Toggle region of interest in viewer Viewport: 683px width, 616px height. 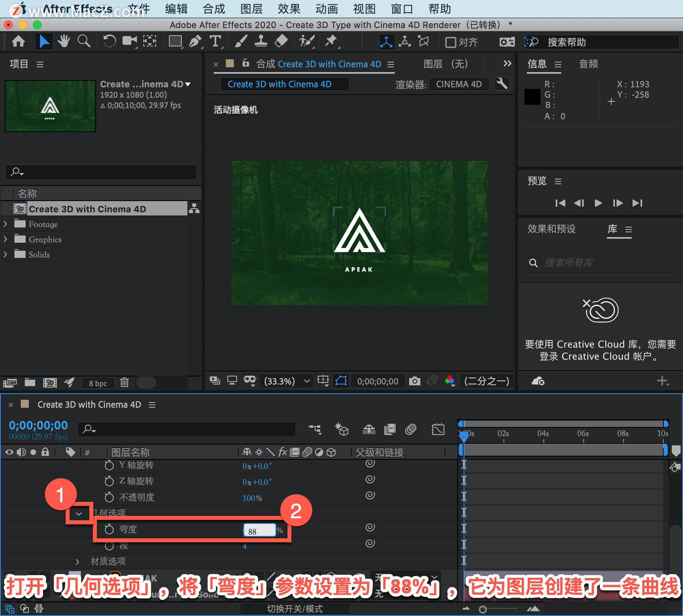tap(323, 381)
